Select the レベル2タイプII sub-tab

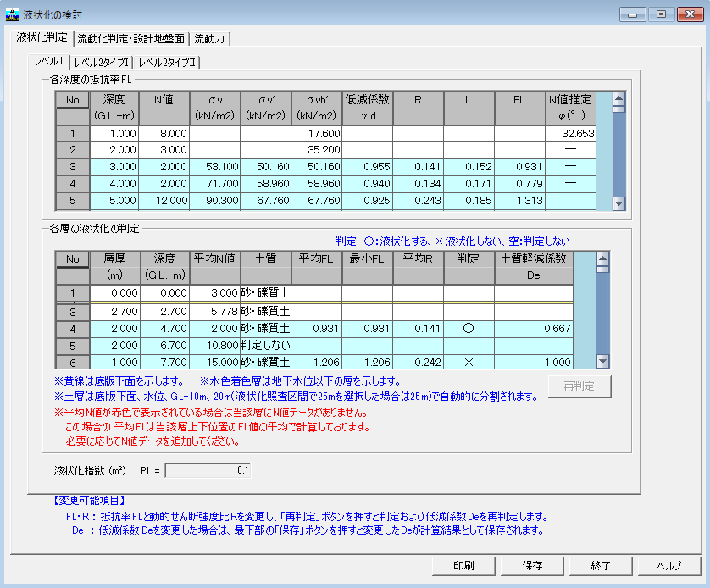click(167, 63)
